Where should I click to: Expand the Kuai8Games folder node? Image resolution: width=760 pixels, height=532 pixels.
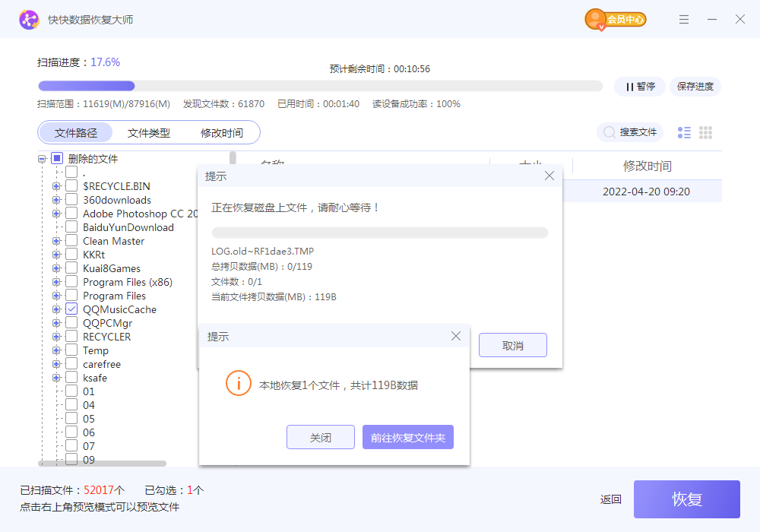pos(56,268)
